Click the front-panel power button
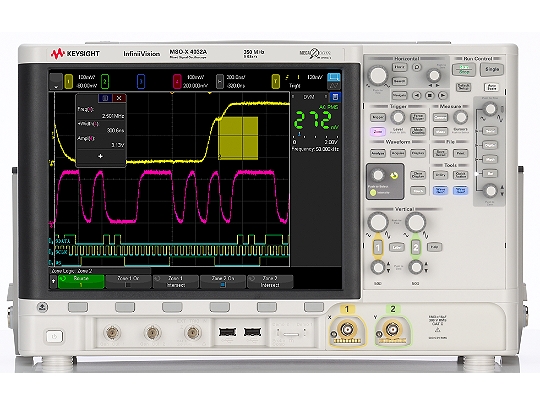The height and width of the screenshot is (405, 540). (54, 336)
